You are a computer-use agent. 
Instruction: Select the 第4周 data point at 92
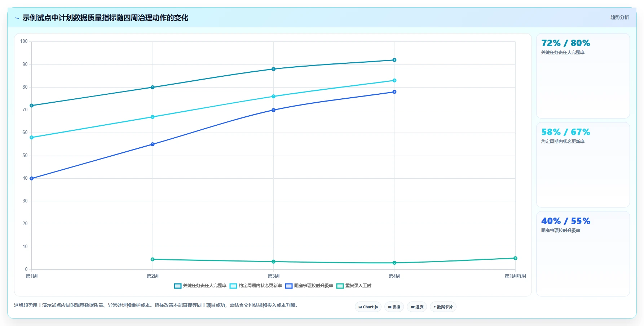click(394, 60)
